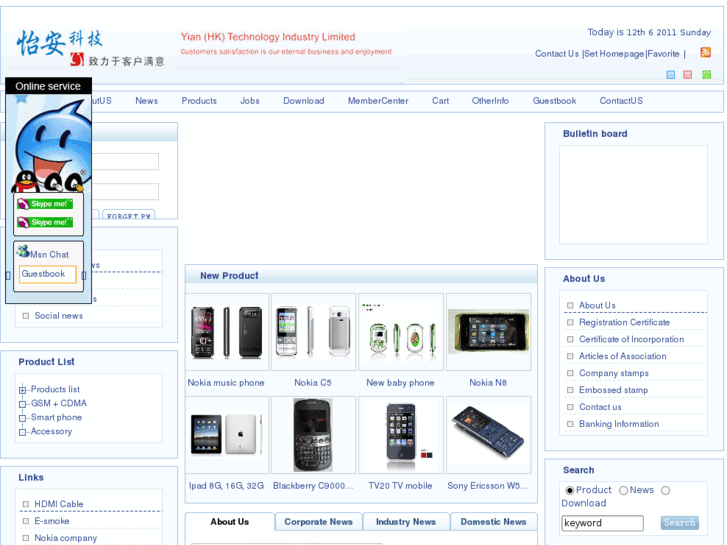Click the QQ penguin mascot image

coord(49,146)
